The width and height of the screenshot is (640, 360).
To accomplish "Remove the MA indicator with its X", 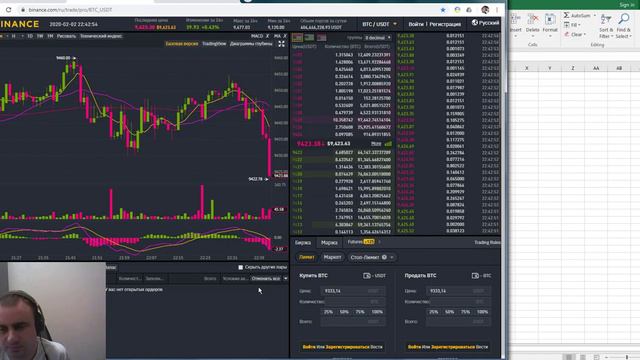I will (x=284, y=36).
